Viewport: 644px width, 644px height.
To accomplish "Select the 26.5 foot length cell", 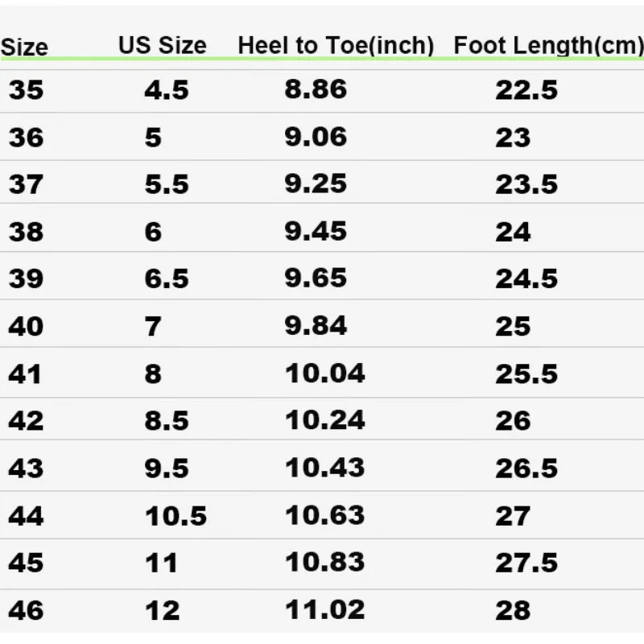I will [x=526, y=468].
